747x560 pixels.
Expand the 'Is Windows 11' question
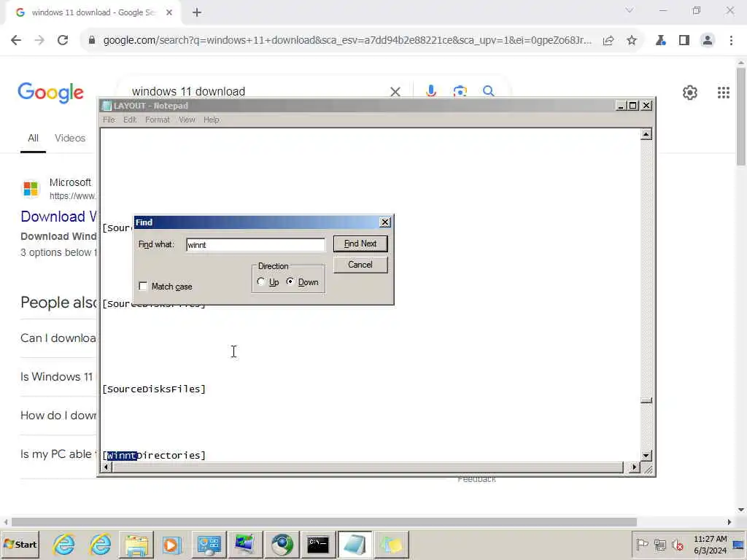tap(57, 377)
